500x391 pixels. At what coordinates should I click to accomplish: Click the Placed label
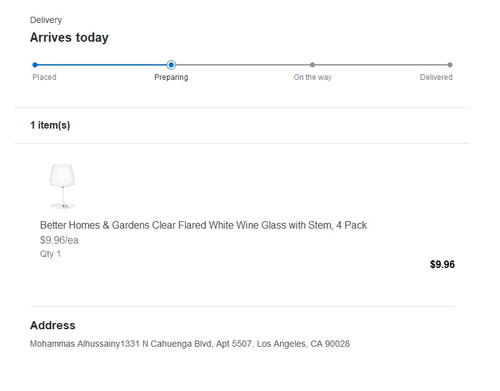(x=44, y=77)
